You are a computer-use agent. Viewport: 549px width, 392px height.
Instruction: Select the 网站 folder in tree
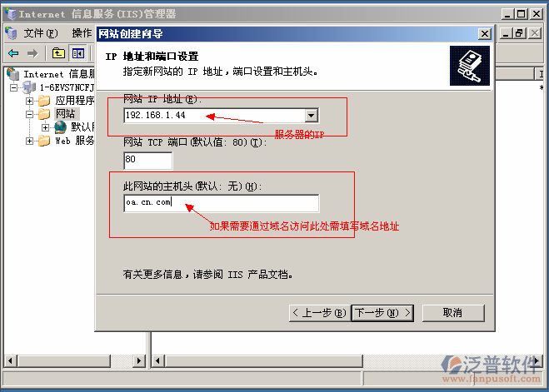(x=66, y=114)
